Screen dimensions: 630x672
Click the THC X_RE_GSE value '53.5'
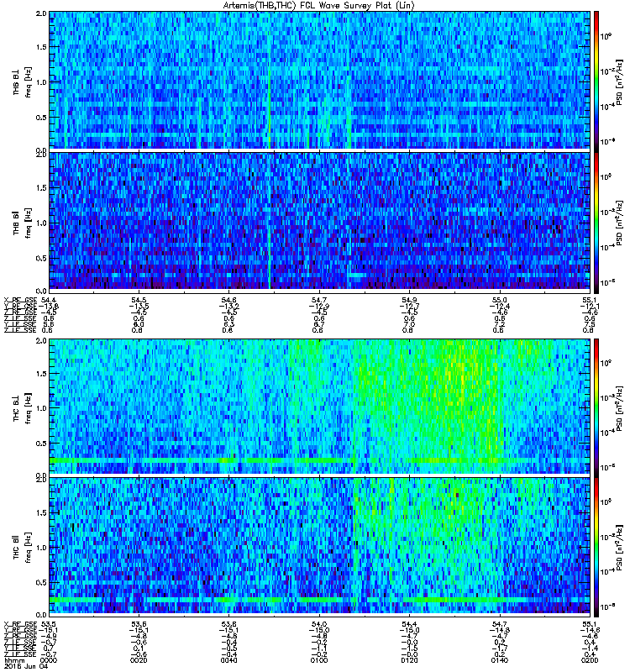pos(49,623)
